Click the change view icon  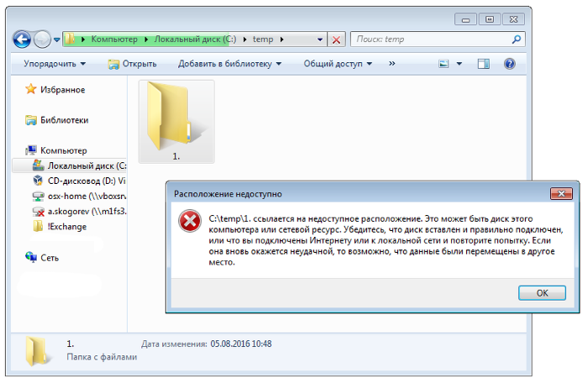[444, 64]
